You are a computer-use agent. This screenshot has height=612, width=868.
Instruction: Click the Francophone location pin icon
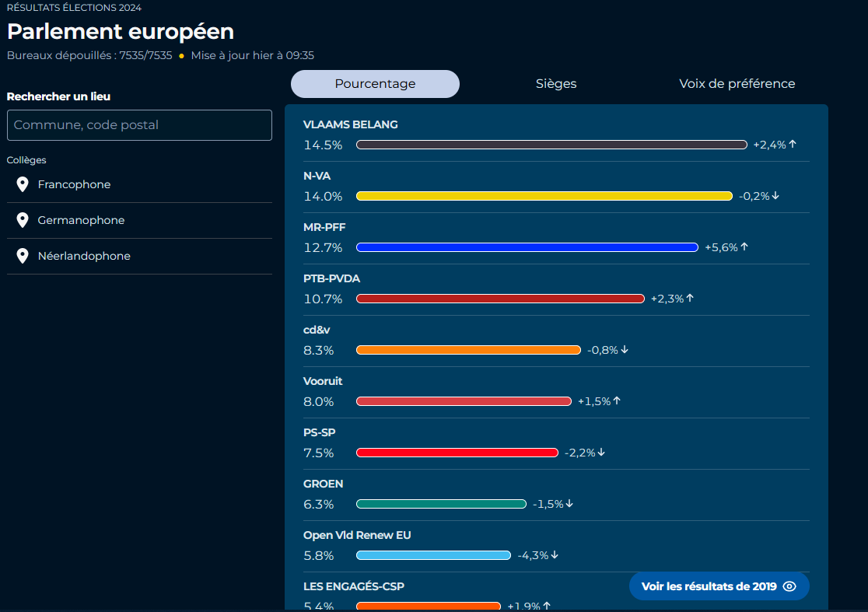(22, 184)
